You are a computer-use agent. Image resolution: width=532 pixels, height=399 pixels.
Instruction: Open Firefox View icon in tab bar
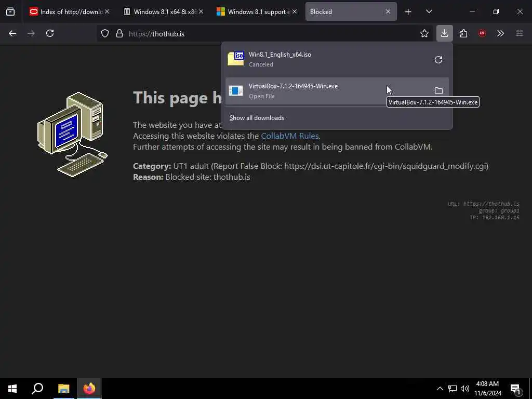[x=10, y=12]
